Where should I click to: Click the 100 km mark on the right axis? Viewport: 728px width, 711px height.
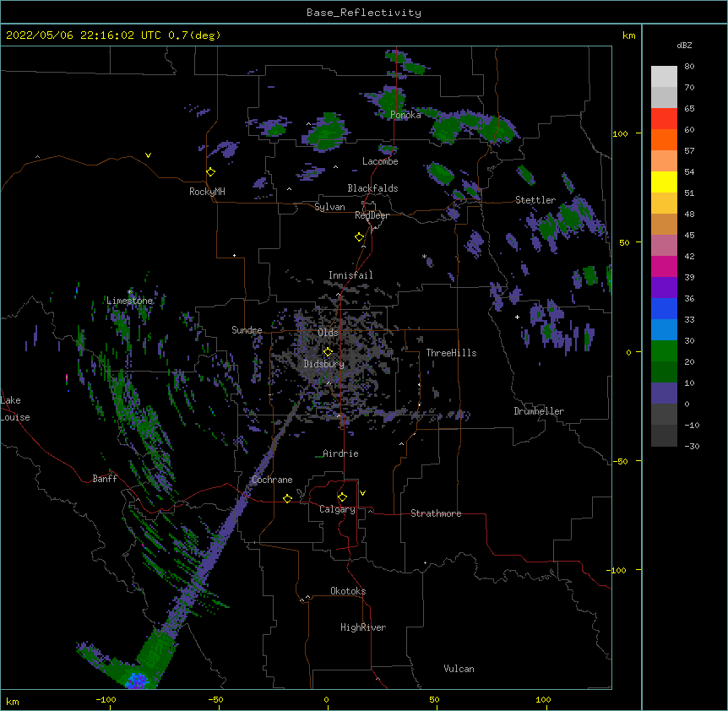coord(620,133)
